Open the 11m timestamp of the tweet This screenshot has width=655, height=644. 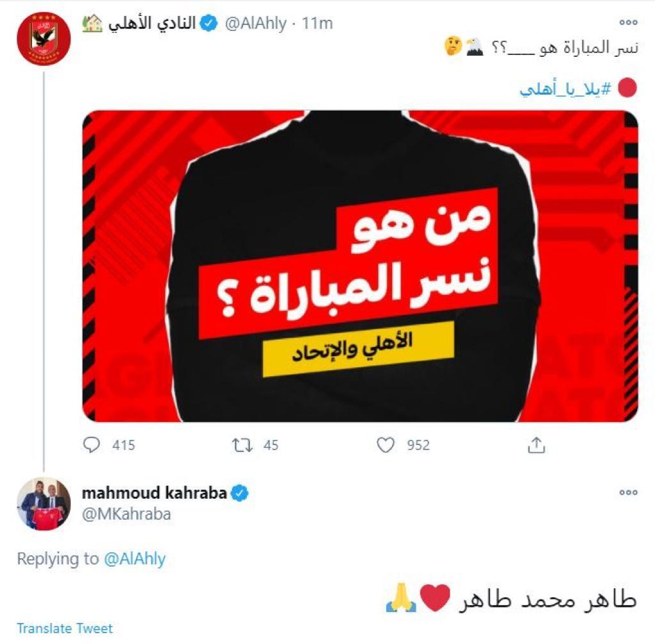pyautogui.click(x=317, y=24)
